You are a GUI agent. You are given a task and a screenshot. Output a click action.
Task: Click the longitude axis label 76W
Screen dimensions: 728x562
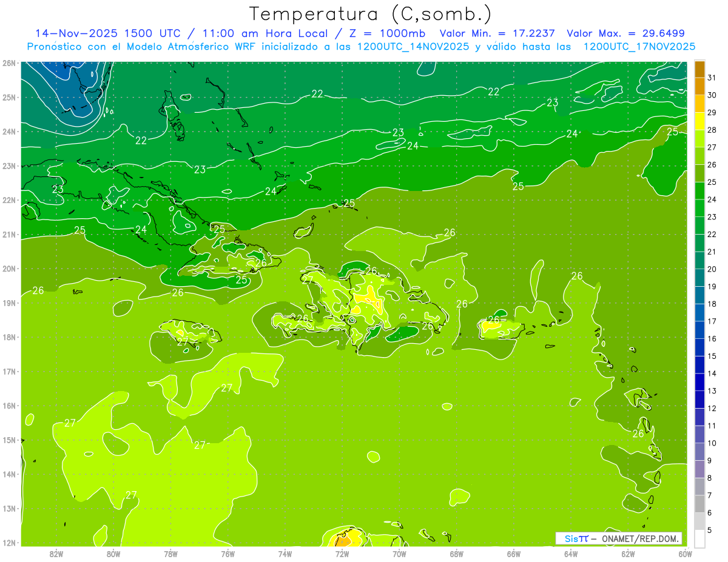coord(227,554)
